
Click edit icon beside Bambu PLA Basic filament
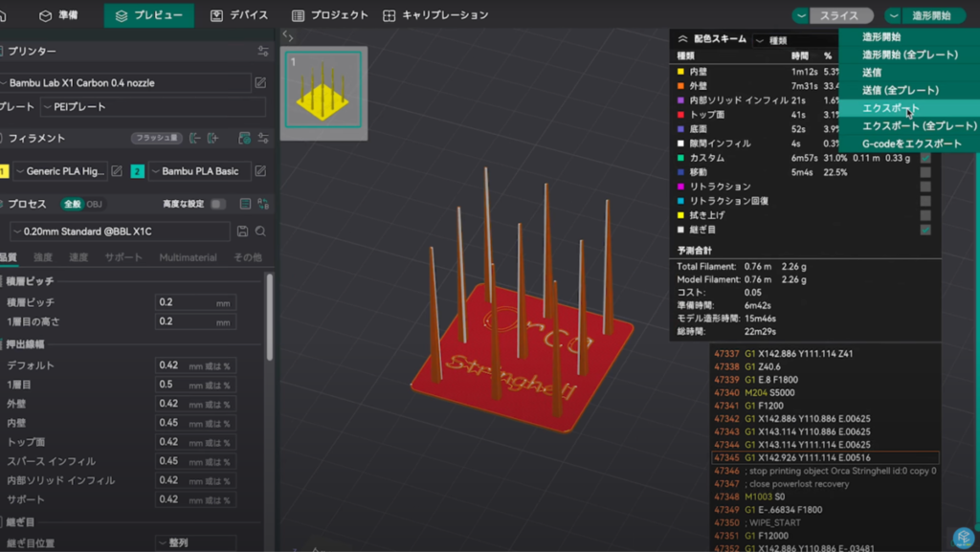pyautogui.click(x=260, y=171)
